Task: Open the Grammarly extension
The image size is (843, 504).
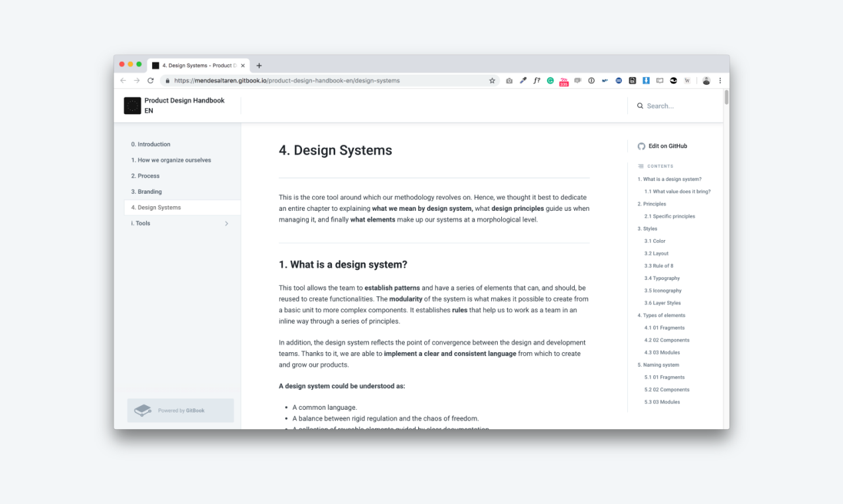Action: 550,80
